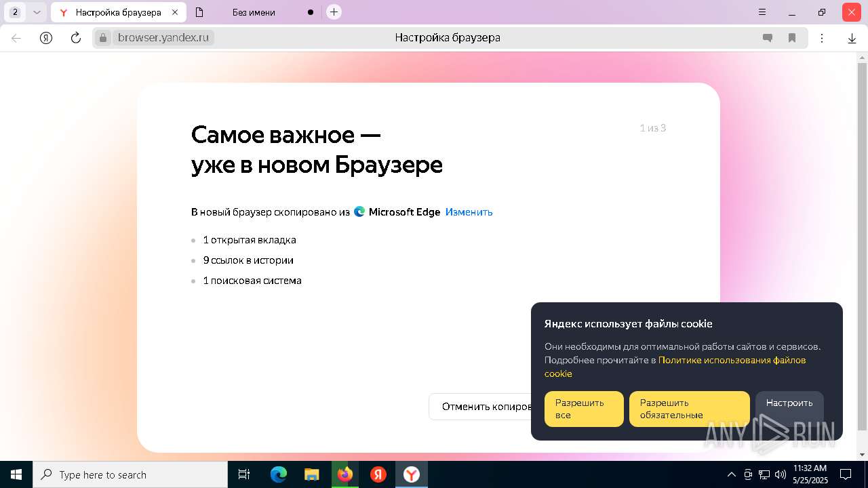Switch to the Без имени tab
This screenshot has height=488, width=868.
tap(254, 12)
